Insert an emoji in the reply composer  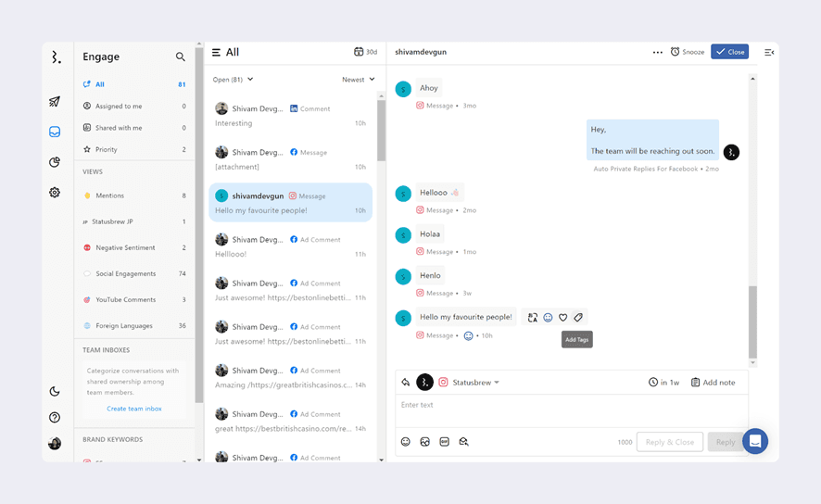[x=406, y=442]
